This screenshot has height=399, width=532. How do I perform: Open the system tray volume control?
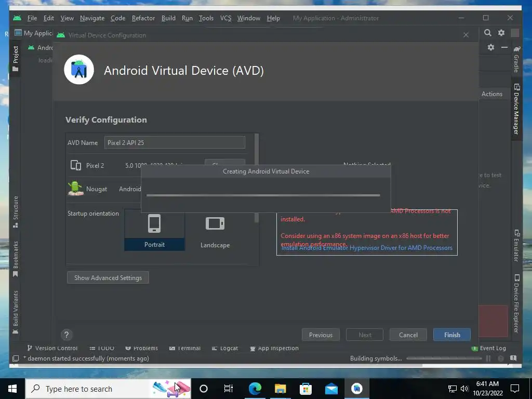pyautogui.click(x=464, y=389)
